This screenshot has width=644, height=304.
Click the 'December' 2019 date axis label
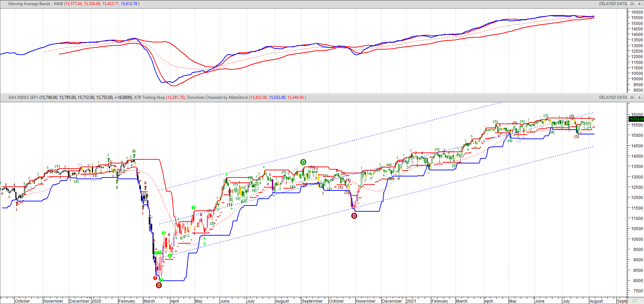click(x=79, y=301)
